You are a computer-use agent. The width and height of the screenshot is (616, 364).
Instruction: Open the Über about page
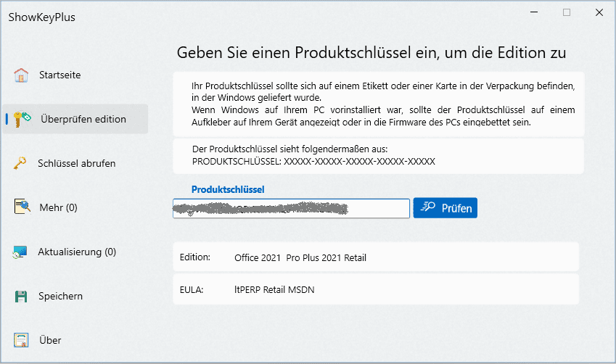[50, 340]
